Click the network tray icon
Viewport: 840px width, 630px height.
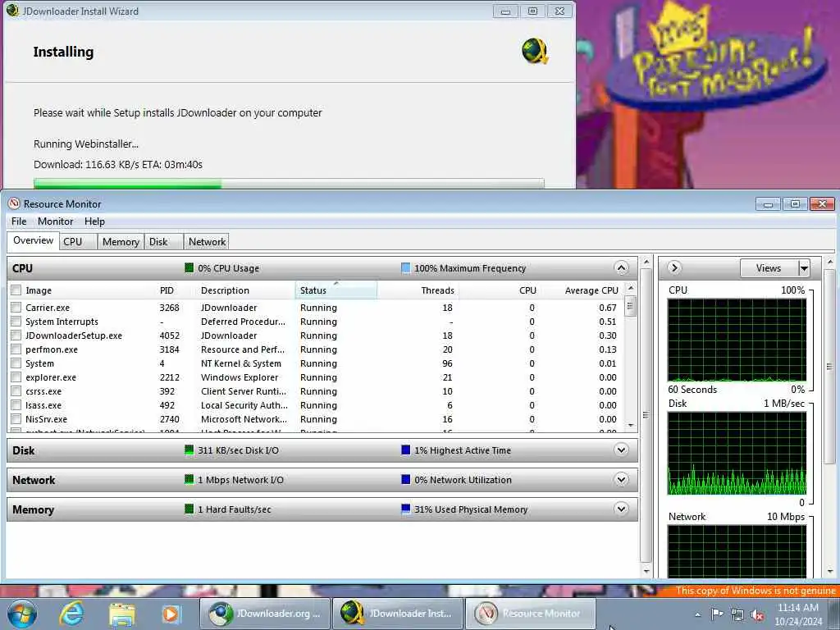737,614
